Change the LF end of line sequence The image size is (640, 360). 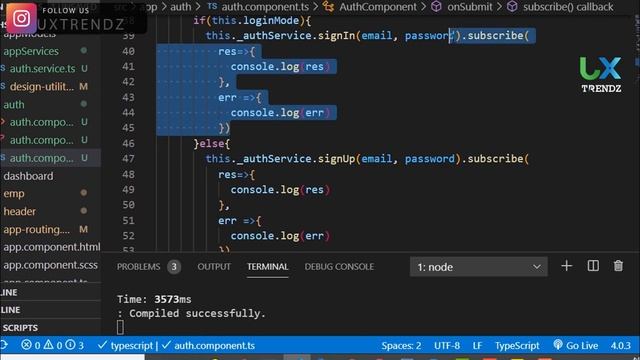(477, 346)
